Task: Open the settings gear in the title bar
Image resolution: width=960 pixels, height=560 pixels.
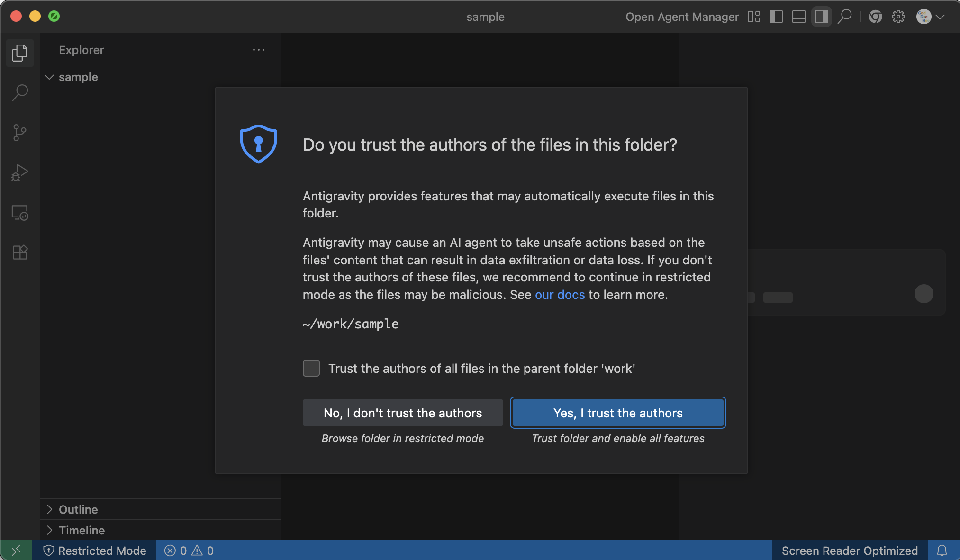Action: [898, 17]
